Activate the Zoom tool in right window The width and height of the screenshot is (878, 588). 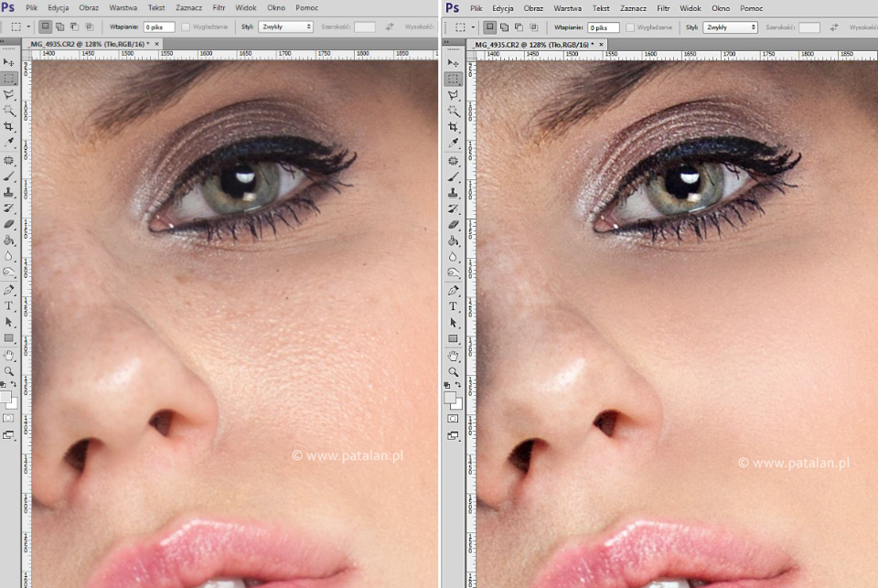[453, 371]
